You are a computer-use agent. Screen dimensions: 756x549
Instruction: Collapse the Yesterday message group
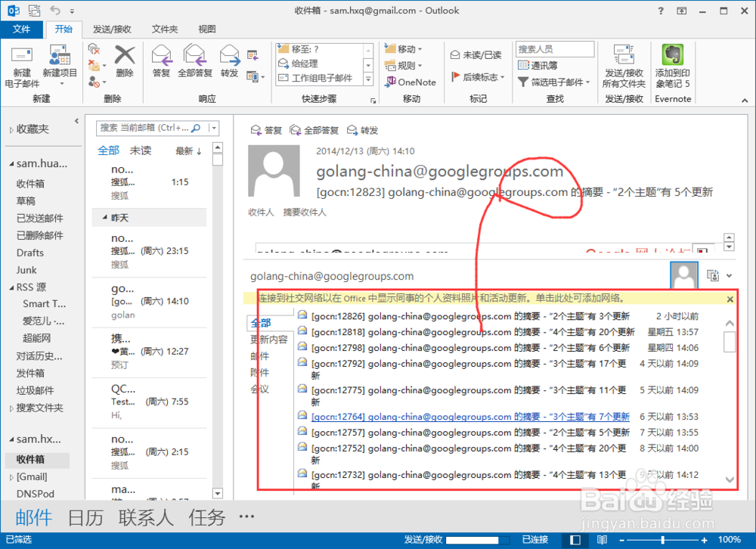[x=104, y=218]
